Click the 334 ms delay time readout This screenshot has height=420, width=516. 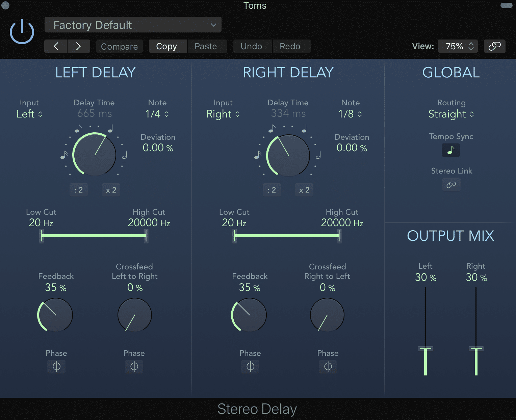[x=288, y=113]
